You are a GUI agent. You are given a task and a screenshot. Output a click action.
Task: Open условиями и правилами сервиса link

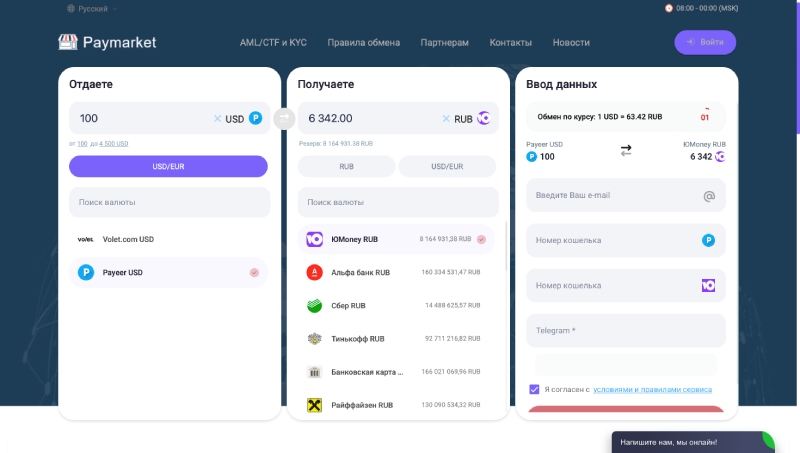pos(653,390)
